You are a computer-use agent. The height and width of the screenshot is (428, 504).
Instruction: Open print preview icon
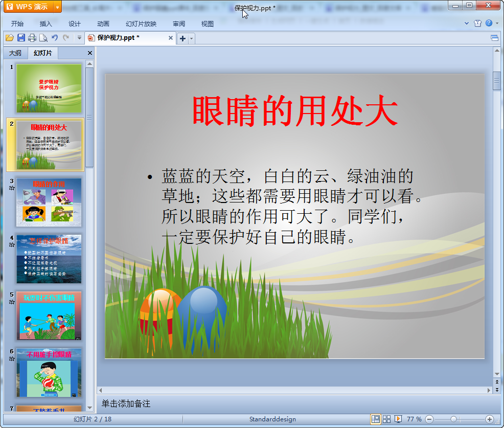click(x=43, y=38)
